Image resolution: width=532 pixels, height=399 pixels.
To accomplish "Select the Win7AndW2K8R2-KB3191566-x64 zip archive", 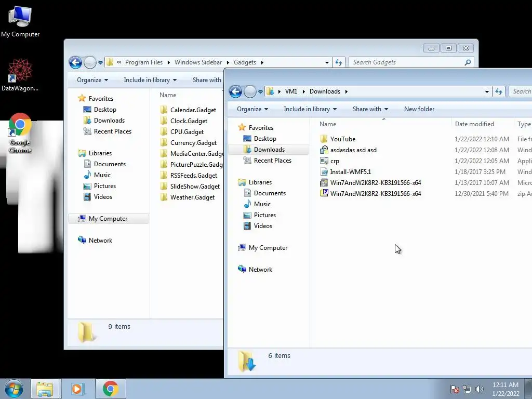I will click(375, 193).
